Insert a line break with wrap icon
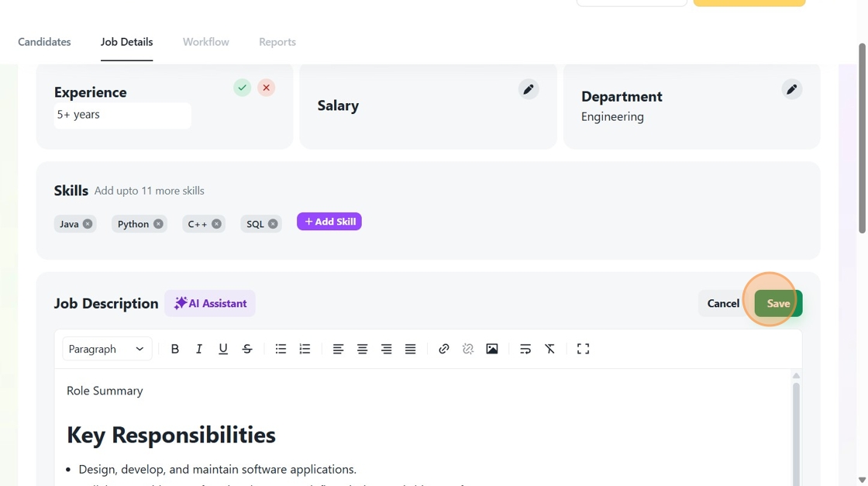The image size is (868, 486). pyautogui.click(x=525, y=349)
